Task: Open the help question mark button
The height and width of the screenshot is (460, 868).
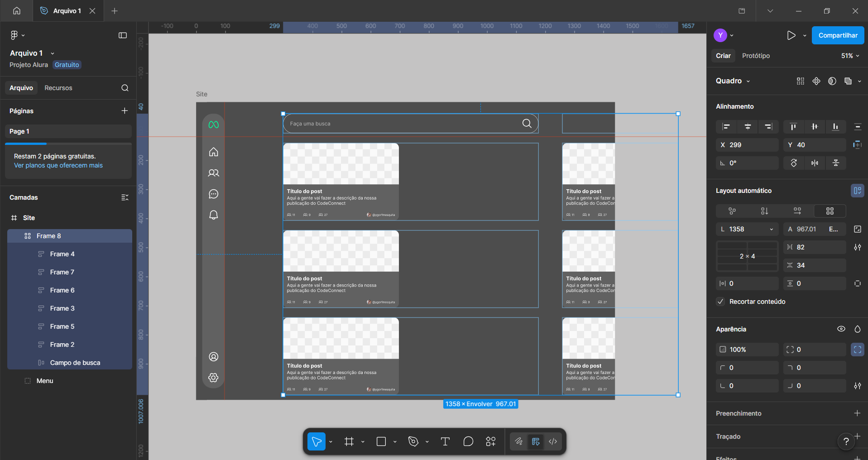Action: click(846, 441)
